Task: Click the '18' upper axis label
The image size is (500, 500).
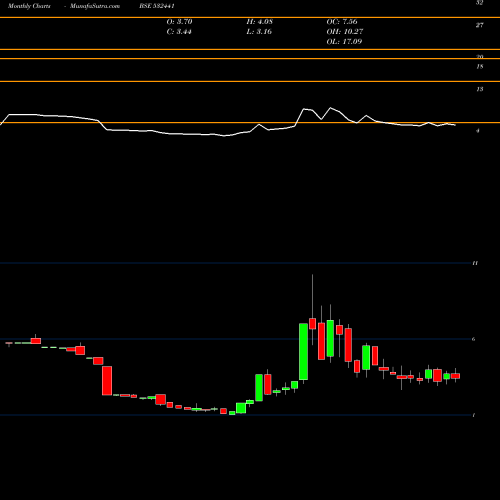Action: [479, 67]
